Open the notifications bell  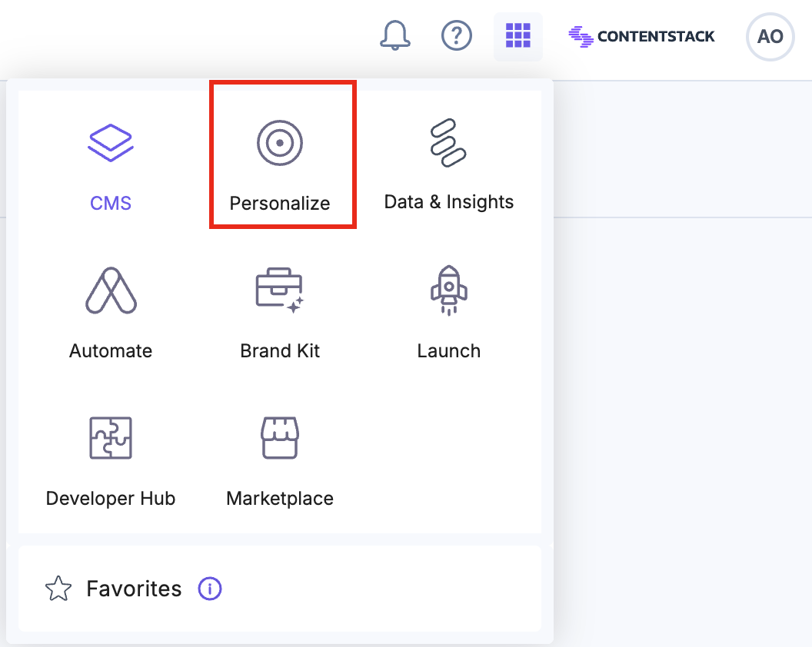[x=395, y=35]
